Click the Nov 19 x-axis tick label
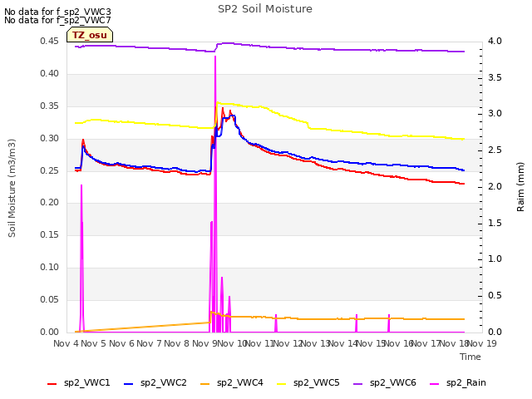The width and height of the screenshot is (532, 399). (482, 343)
